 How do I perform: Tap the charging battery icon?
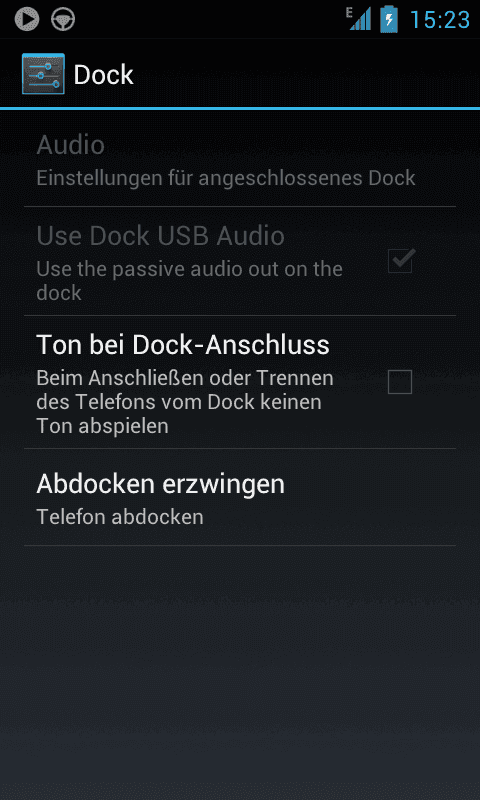click(389, 19)
